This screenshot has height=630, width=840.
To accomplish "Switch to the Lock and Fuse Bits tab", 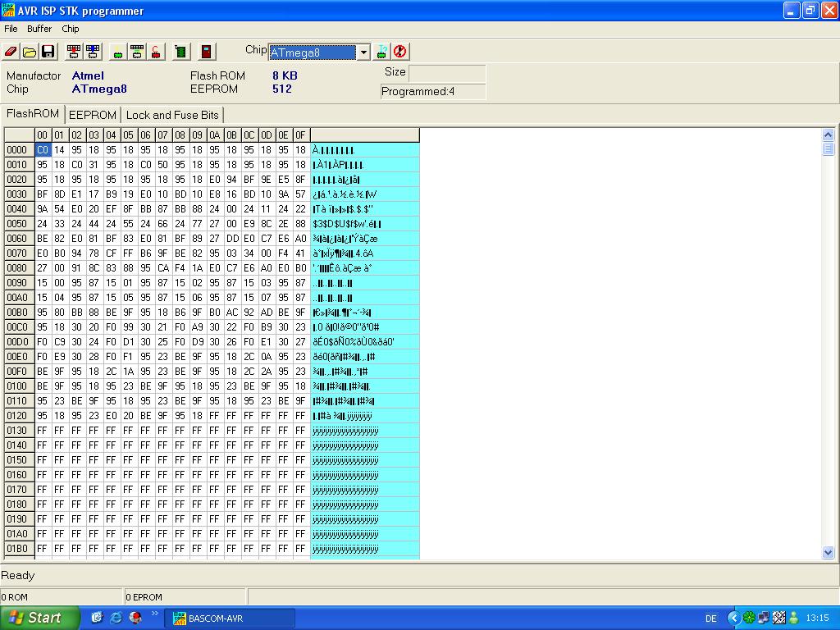I will point(172,115).
